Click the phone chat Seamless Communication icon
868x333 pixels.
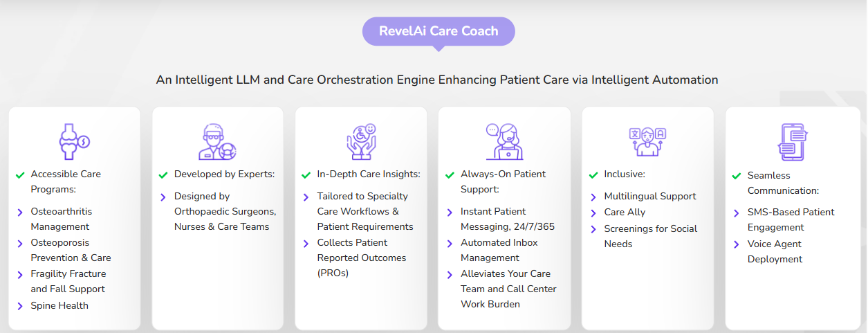tap(791, 142)
